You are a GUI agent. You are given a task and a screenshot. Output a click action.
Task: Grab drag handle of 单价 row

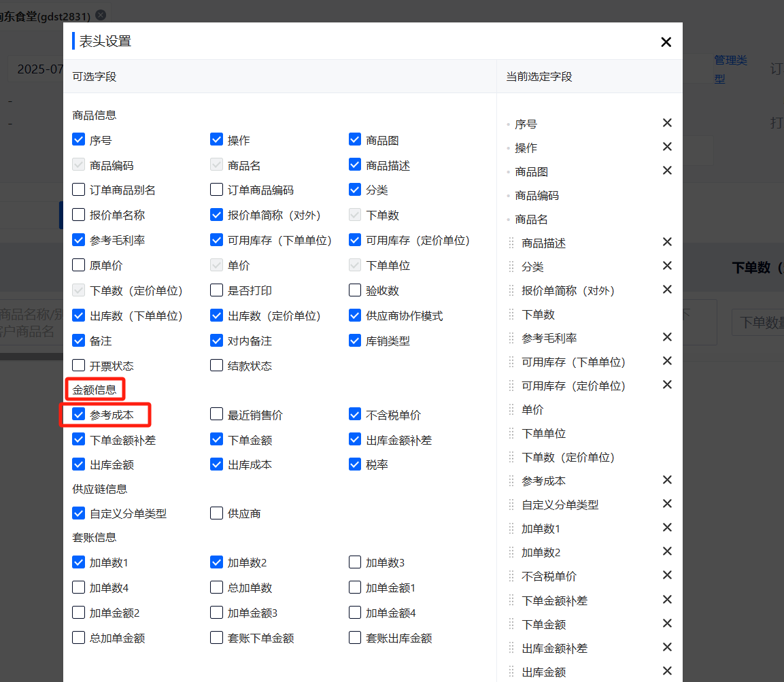[x=511, y=410]
